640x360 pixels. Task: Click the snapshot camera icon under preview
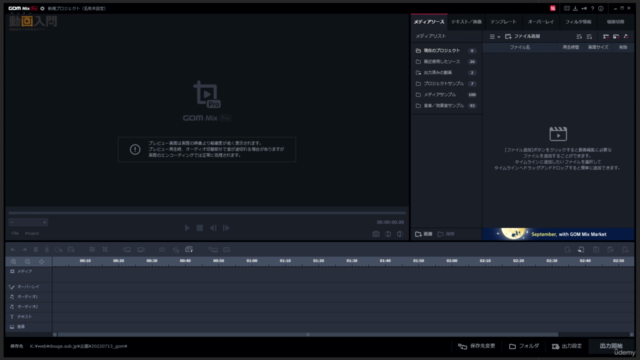(376, 234)
